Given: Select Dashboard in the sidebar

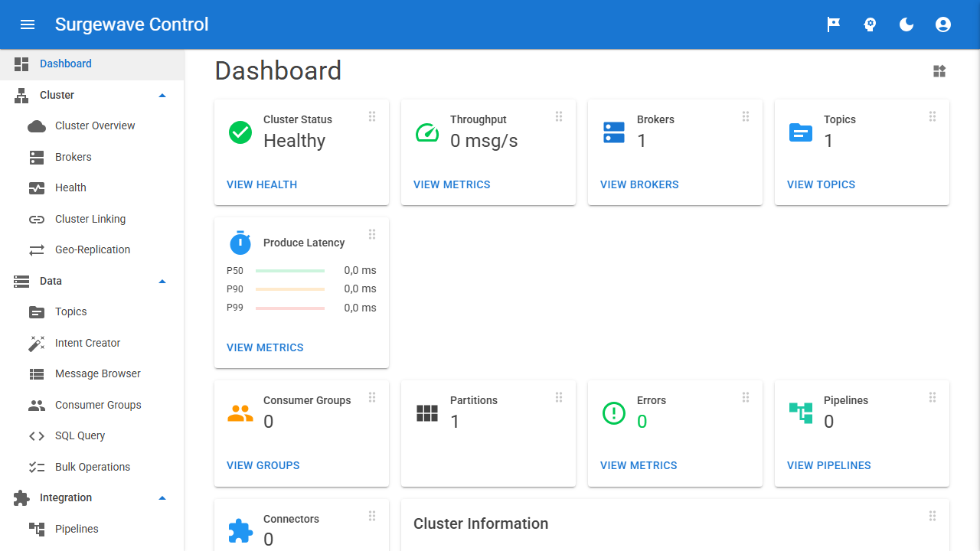Looking at the screenshot, I should tap(92, 64).
